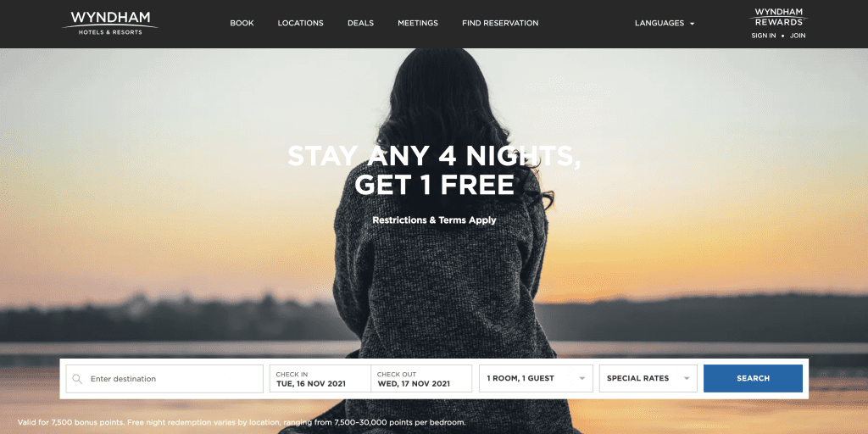Click the Restrictions & Terms Apply link
This screenshot has height=434, width=868.
pyautogui.click(x=434, y=220)
